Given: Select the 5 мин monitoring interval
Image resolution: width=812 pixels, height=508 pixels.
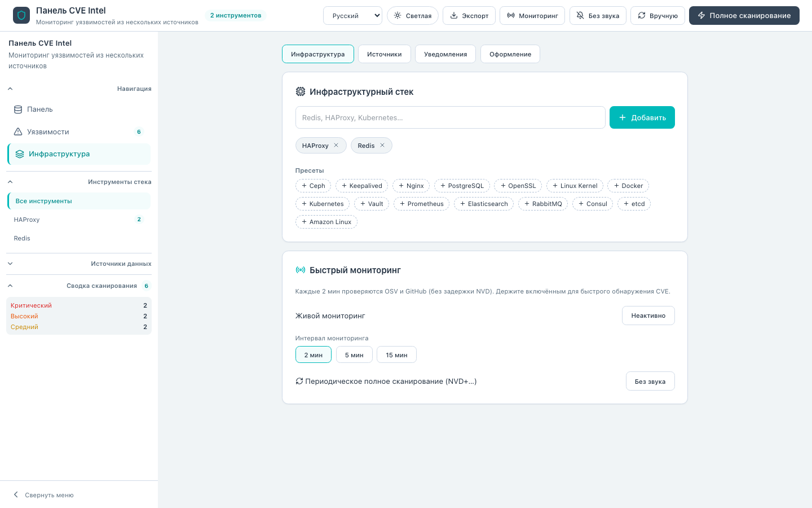Looking at the screenshot, I should pos(354,355).
